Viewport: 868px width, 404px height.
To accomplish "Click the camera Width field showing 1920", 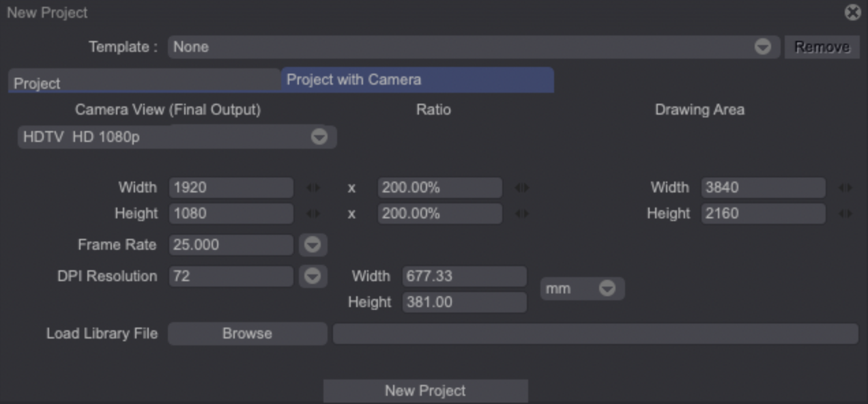I will (231, 188).
